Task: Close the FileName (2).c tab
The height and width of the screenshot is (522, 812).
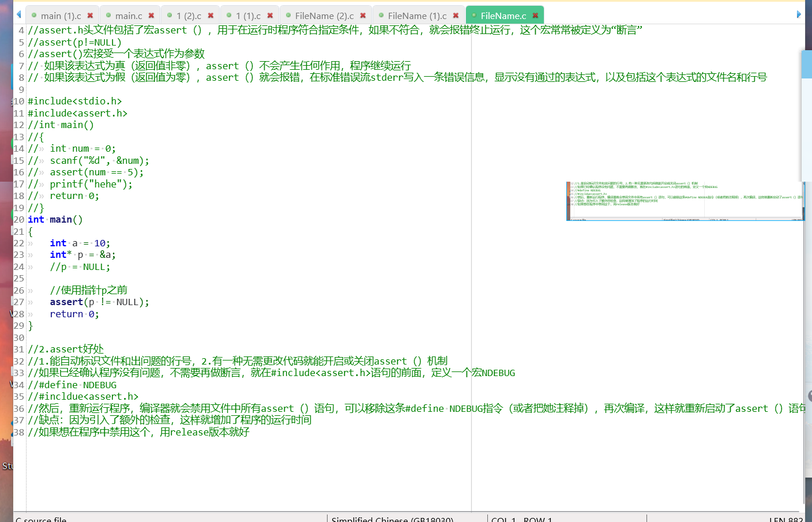Action: pos(363,16)
